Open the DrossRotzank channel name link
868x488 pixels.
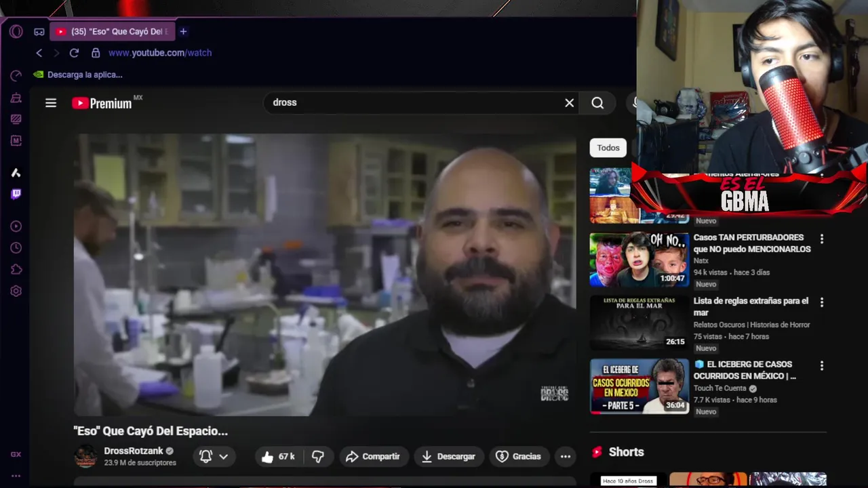(134, 451)
